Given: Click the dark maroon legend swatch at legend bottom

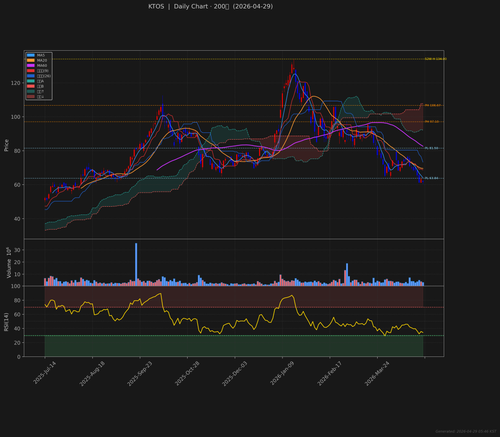Looking at the screenshot, I should pos(31,97).
